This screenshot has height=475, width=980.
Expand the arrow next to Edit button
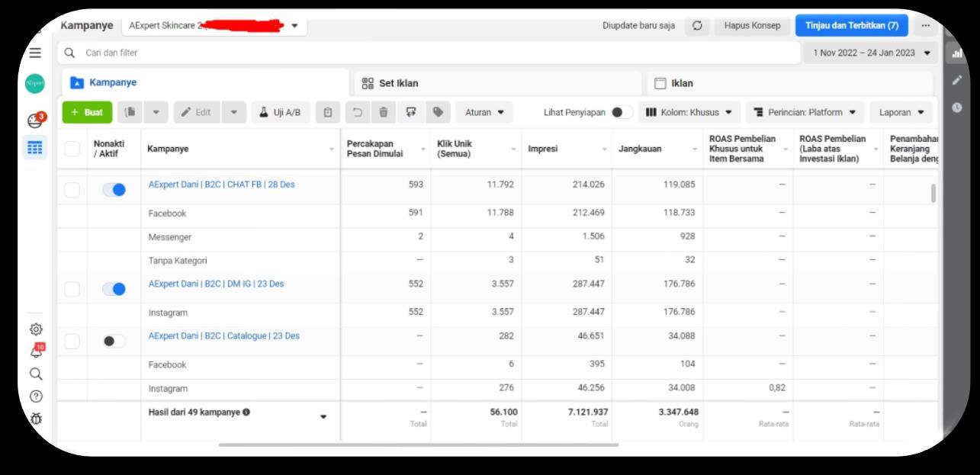[233, 113]
